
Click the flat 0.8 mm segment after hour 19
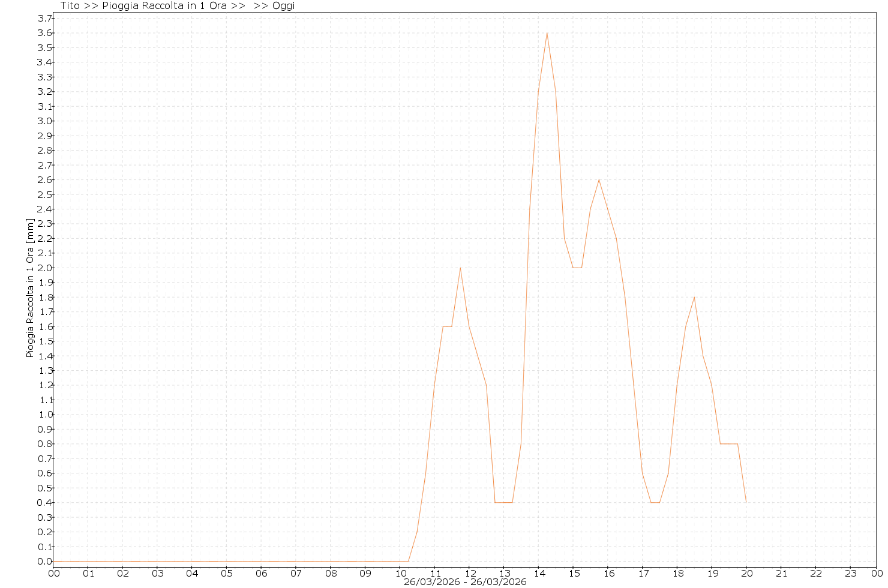728,444
